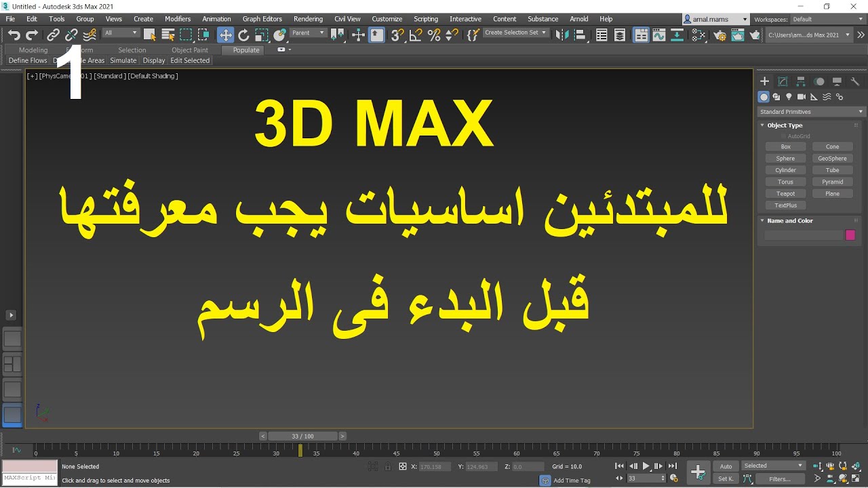868x488 pixels.
Task: Choose the Select Object tool
Action: pyautogui.click(x=150, y=35)
